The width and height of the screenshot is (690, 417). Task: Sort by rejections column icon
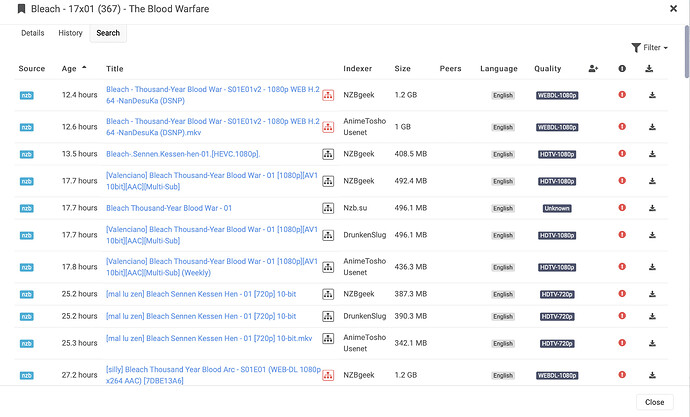[622, 69]
